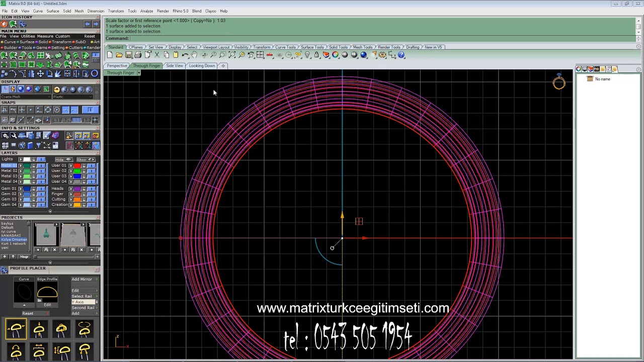Collapse the Projects panel with bottom arrow

[x=50, y=262]
